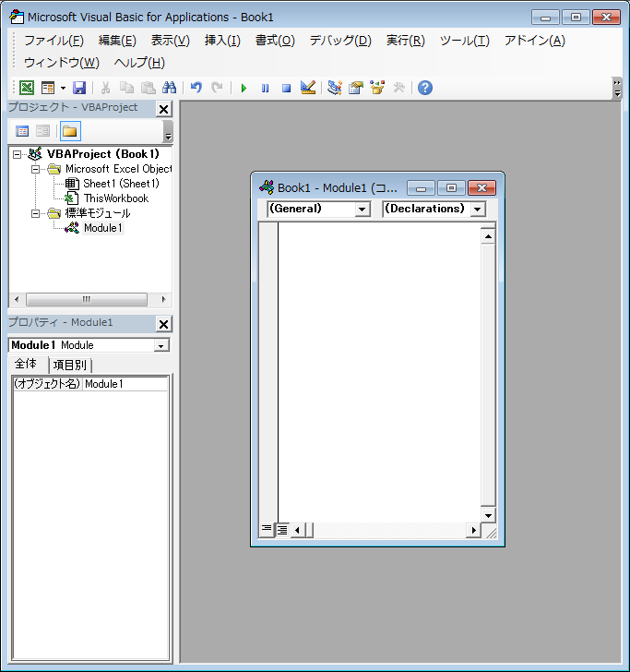This screenshot has height=672, width=630.
Task: Click Procedure View button in code window
Action: (x=267, y=530)
